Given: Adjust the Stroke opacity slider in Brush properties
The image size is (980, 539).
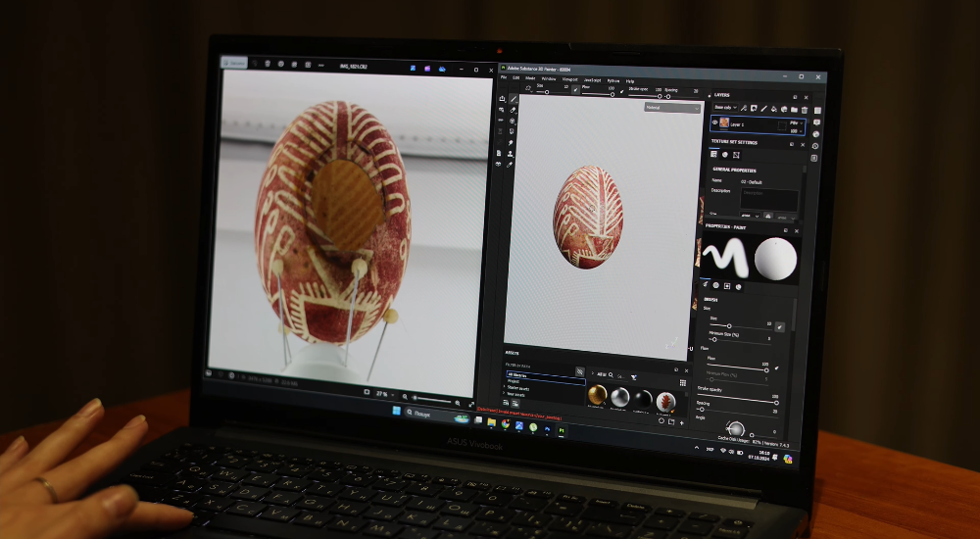Looking at the screenshot, I should 738,399.
